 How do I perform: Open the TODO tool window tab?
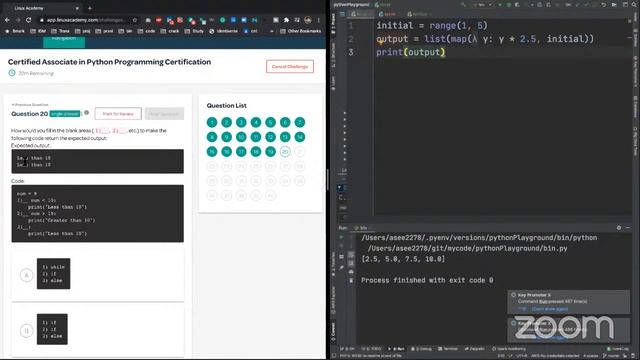point(371,349)
